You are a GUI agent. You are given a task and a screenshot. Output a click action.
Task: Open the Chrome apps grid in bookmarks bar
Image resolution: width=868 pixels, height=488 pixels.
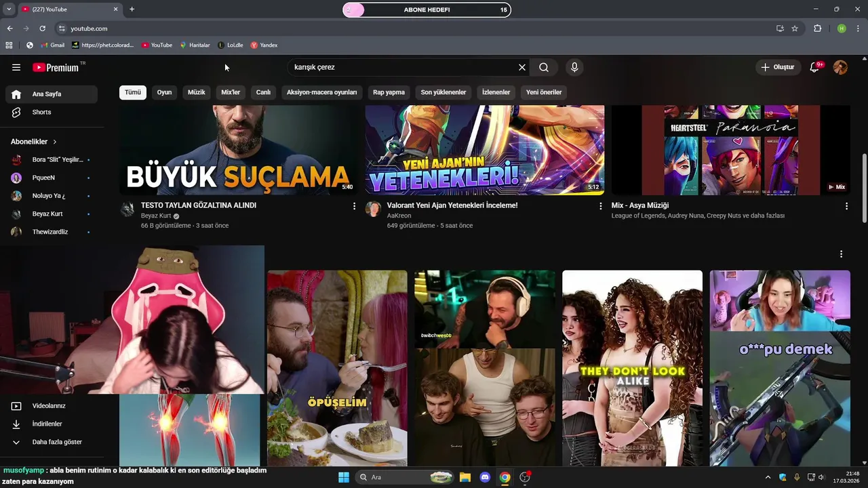pyautogui.click(x=9, y=45)
